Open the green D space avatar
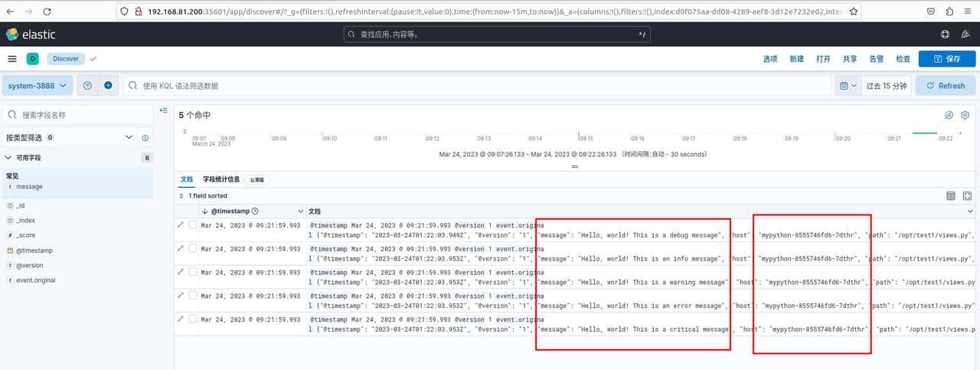This screenshot has height=370, width=980. coord(33,59)
